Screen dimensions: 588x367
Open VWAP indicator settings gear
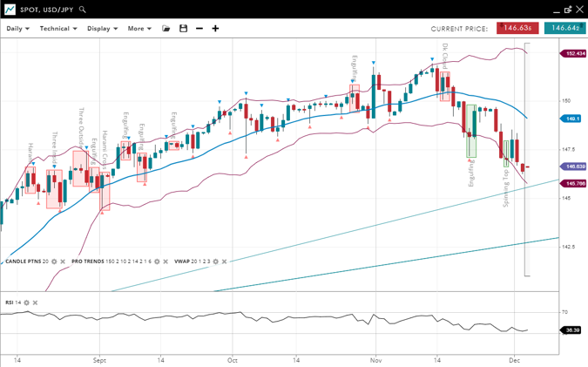(215, 262)
